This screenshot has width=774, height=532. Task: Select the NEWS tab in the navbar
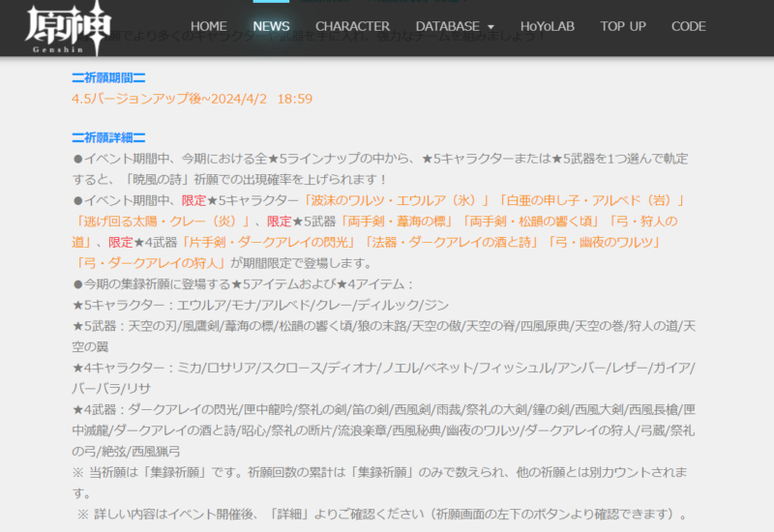point(271,26)
